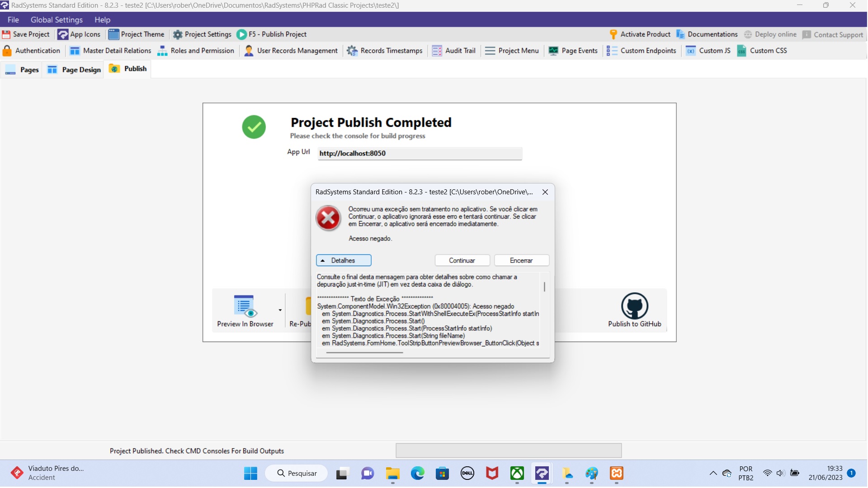Open Roles and Permission
This screenshot has height=488, width=868.
tap(196, 51)
